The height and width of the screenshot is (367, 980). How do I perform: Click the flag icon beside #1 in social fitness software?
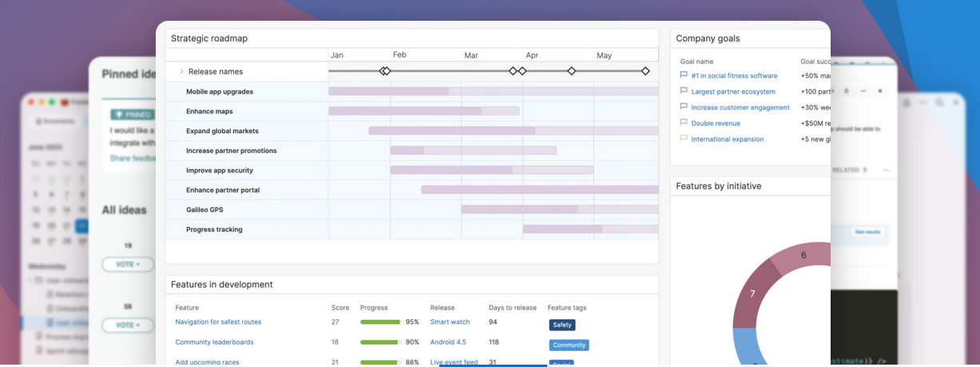pos(684,76)
